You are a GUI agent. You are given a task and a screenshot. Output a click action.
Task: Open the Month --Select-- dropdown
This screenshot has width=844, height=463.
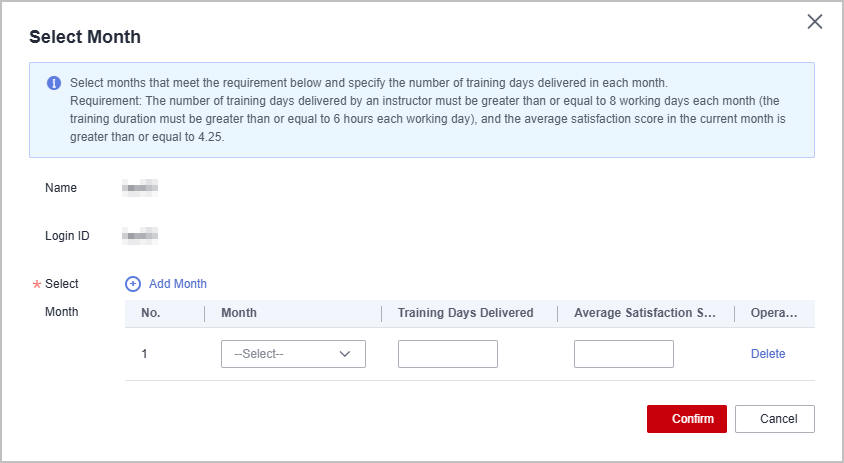[x=284, y=354]
